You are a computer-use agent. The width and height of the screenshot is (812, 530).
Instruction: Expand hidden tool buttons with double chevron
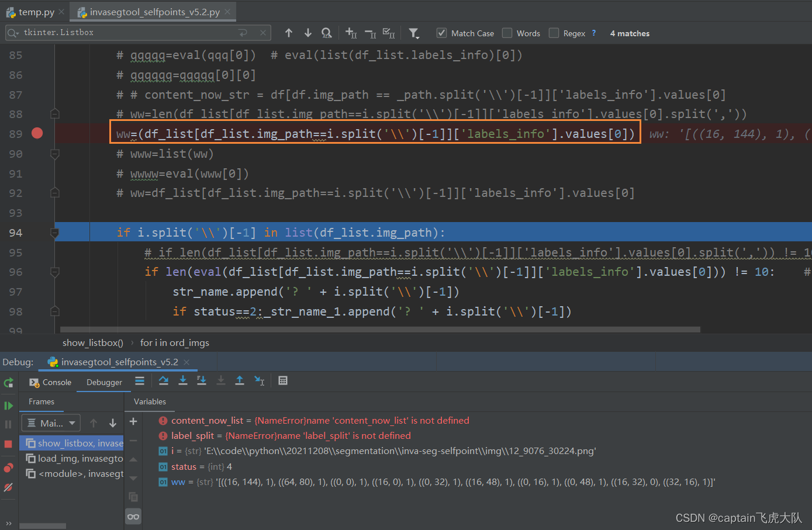tap(8, 524)
